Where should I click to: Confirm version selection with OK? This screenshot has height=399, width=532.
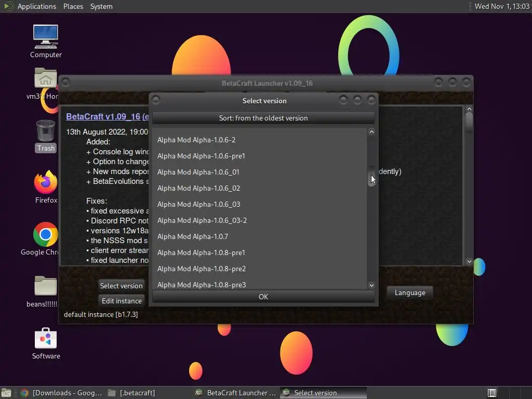[263, 297]
